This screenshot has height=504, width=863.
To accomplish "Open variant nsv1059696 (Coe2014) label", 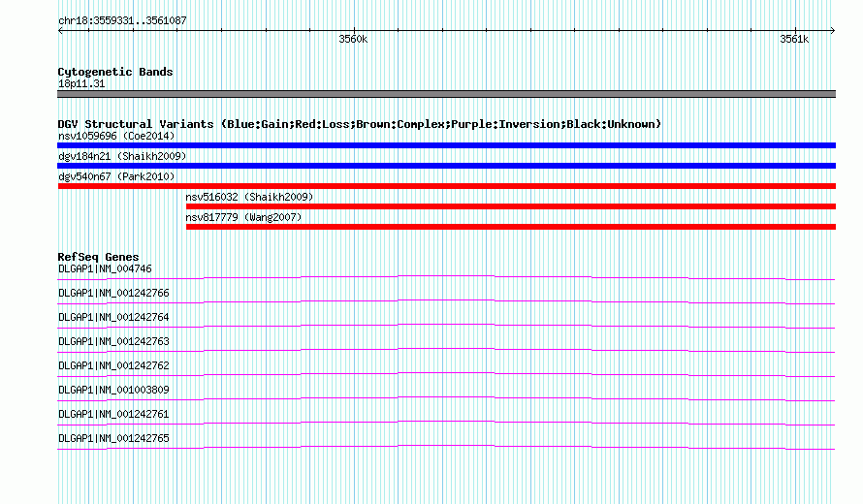I will pos(116,136).
